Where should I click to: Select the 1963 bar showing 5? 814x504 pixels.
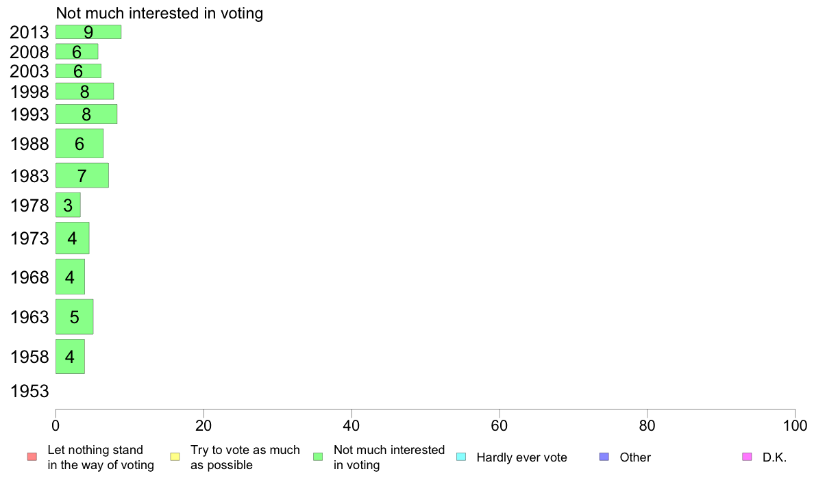click(x=74, y=316)
